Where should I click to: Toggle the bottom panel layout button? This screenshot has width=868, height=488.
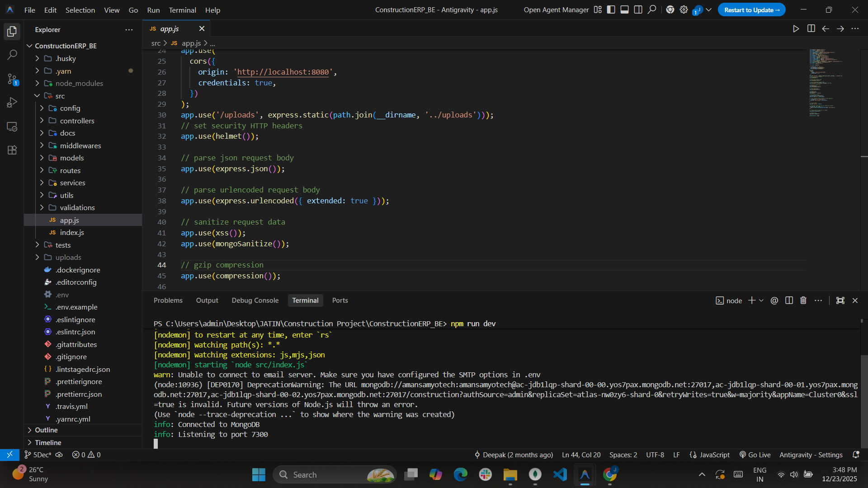pos(624,10)
